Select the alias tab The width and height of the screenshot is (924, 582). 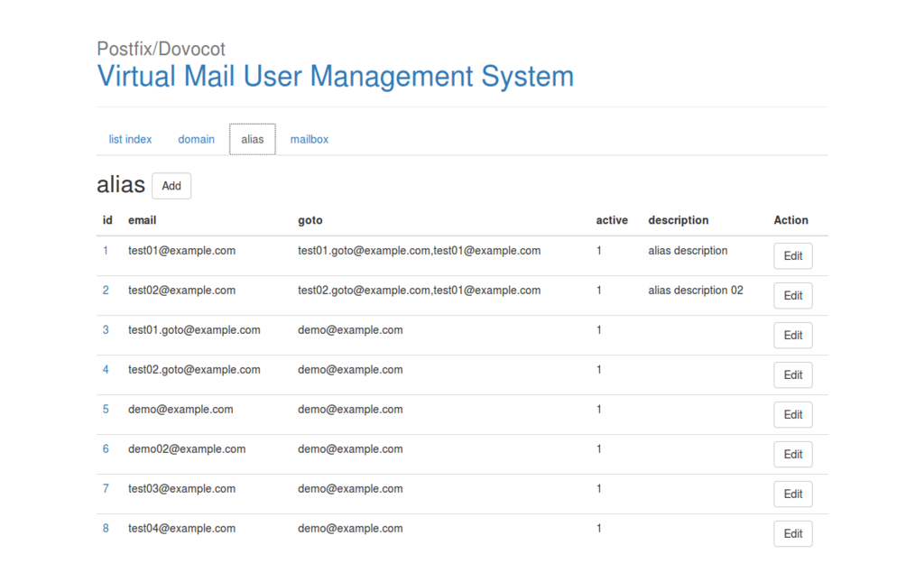253,140
